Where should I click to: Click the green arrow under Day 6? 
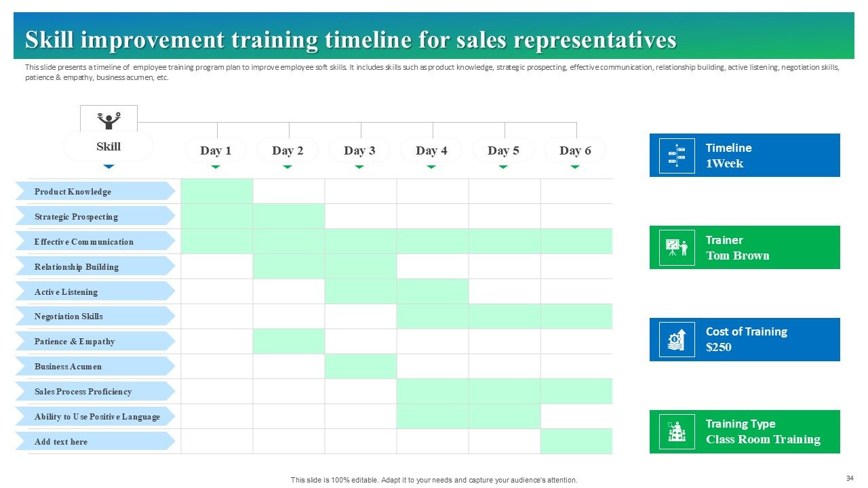coord(575,166)
